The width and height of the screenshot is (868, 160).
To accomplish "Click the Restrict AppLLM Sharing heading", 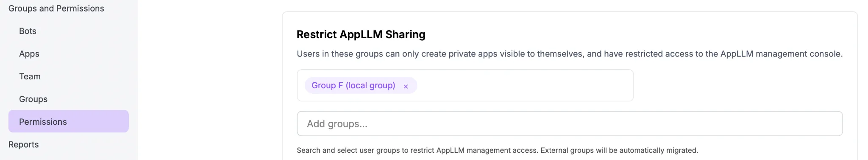I will coord(361,34).
